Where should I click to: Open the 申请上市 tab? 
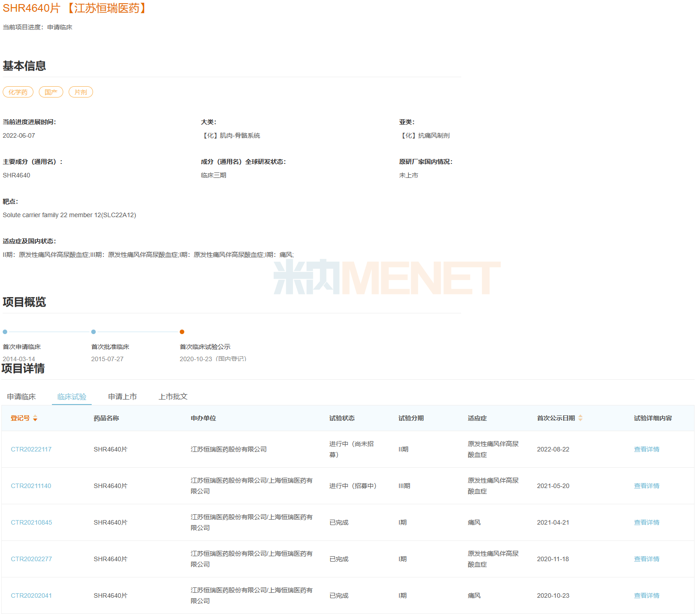(122, 396)
